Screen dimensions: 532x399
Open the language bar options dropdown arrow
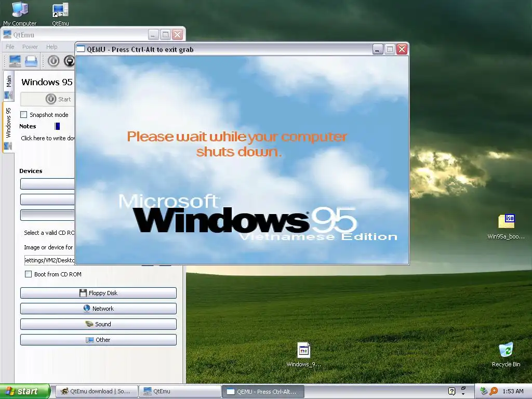point(463,394)
